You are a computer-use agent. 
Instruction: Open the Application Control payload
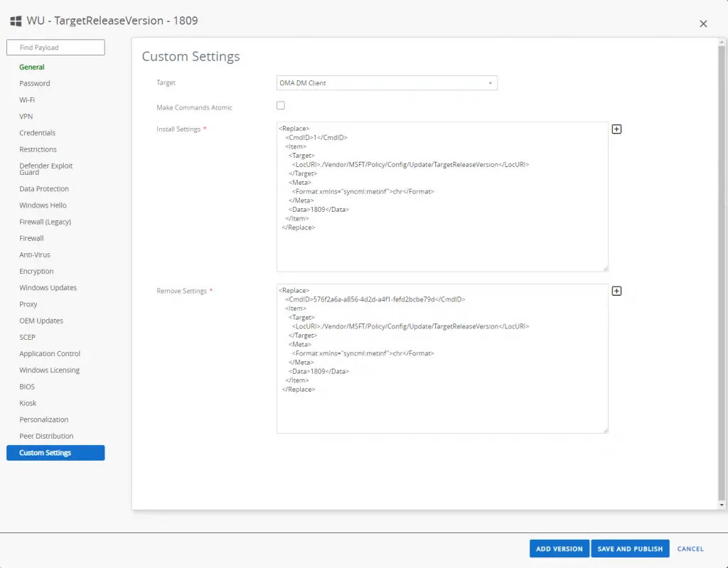click(50, 353)
